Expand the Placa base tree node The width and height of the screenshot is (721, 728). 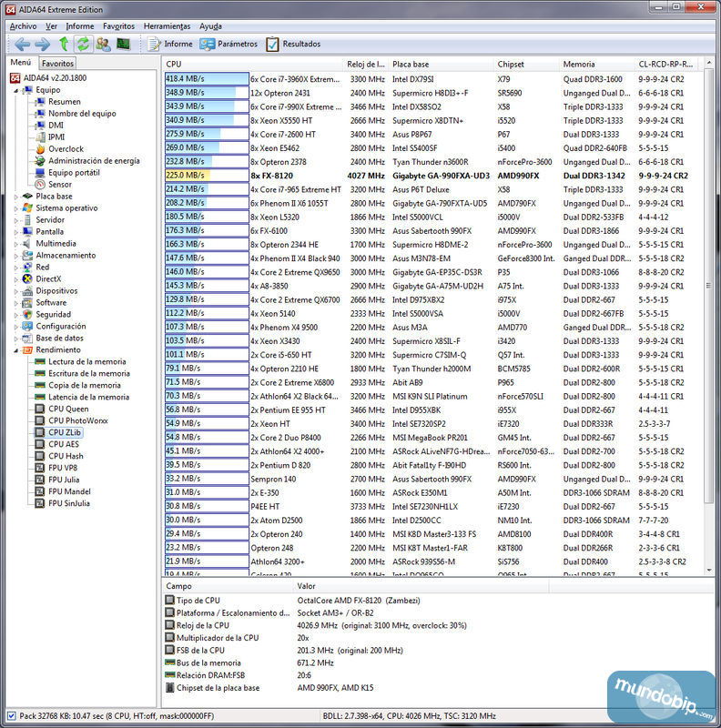tap(16, 197)
